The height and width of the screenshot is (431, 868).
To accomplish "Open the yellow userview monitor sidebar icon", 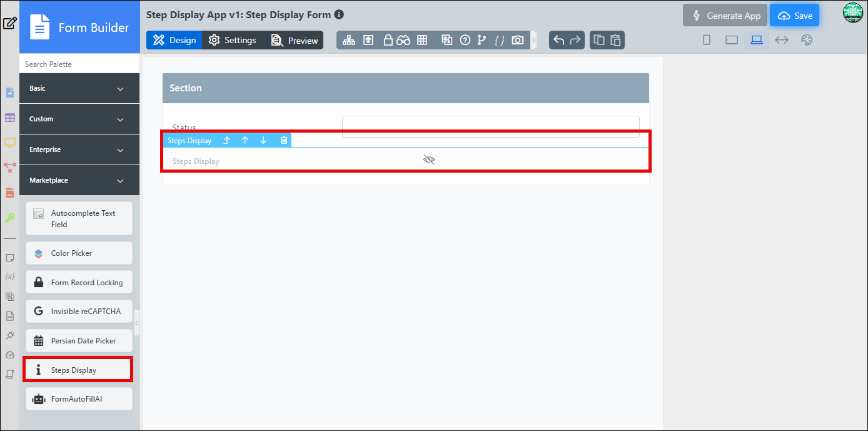I will coord(9,143).
